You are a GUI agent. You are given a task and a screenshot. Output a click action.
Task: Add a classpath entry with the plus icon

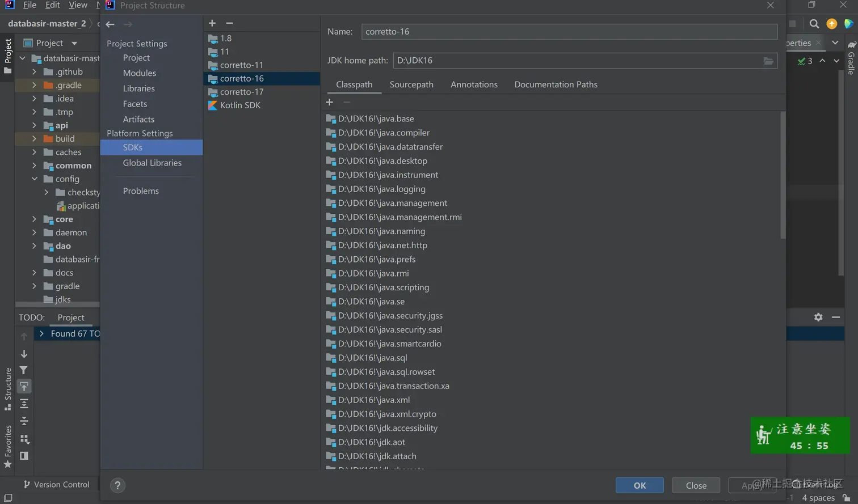[x=330, y=102]
